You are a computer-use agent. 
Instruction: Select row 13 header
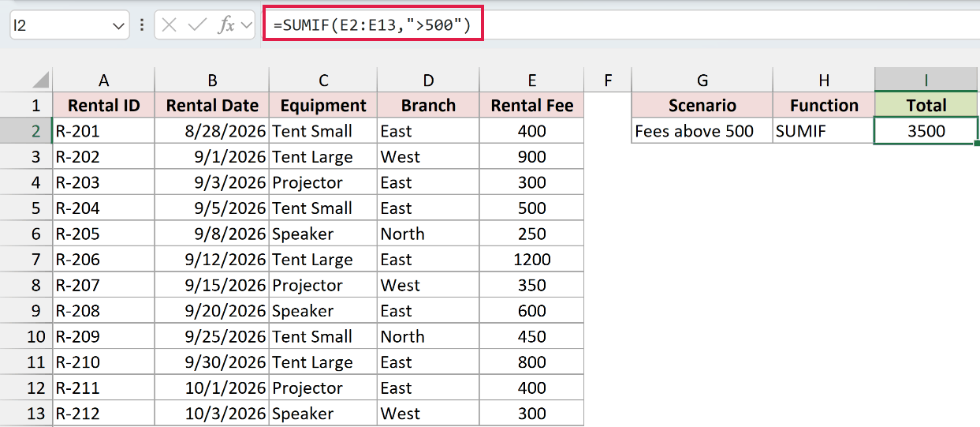pyautogui.click(x=26, y=414)
